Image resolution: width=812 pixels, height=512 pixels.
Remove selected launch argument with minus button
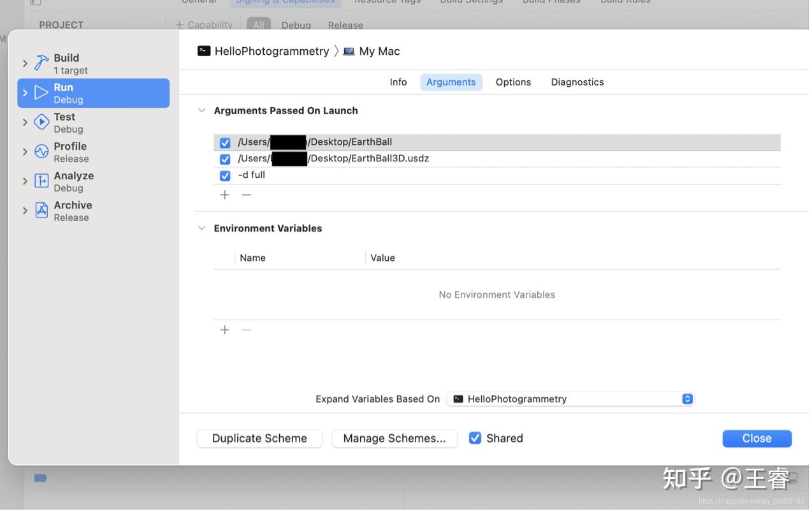tap(246, 194)
